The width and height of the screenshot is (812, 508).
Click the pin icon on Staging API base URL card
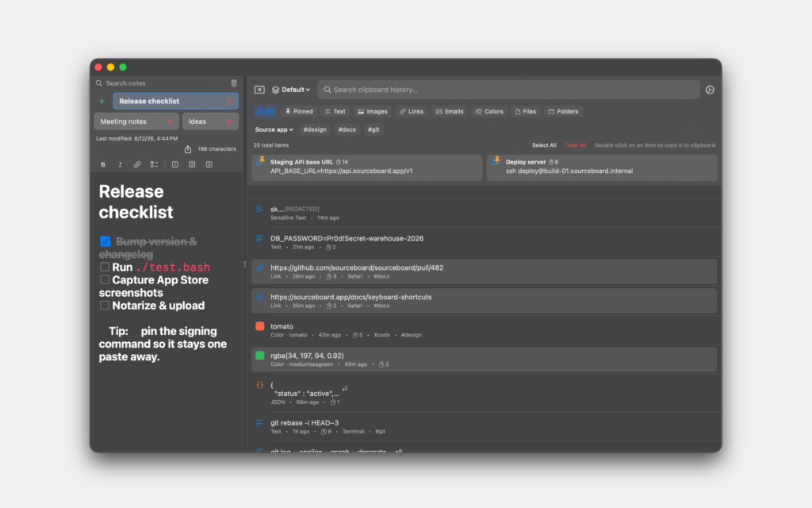click(261, 160)
